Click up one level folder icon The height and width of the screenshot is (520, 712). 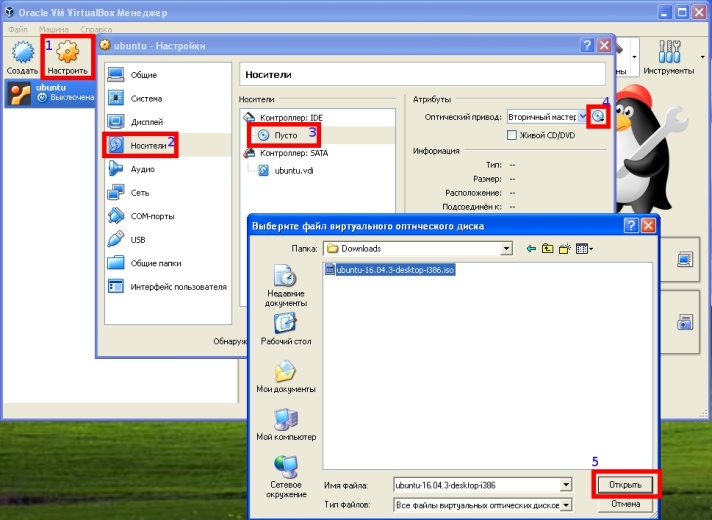[x=548, y=248]
